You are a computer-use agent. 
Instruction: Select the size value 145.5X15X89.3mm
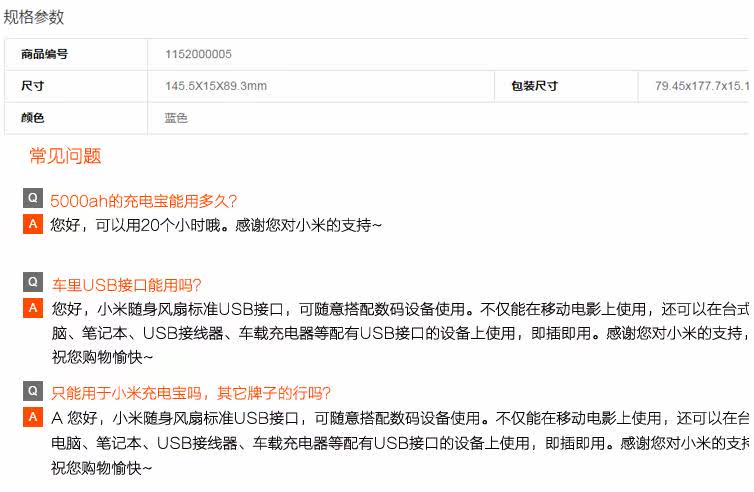click(x=216, y=86)
